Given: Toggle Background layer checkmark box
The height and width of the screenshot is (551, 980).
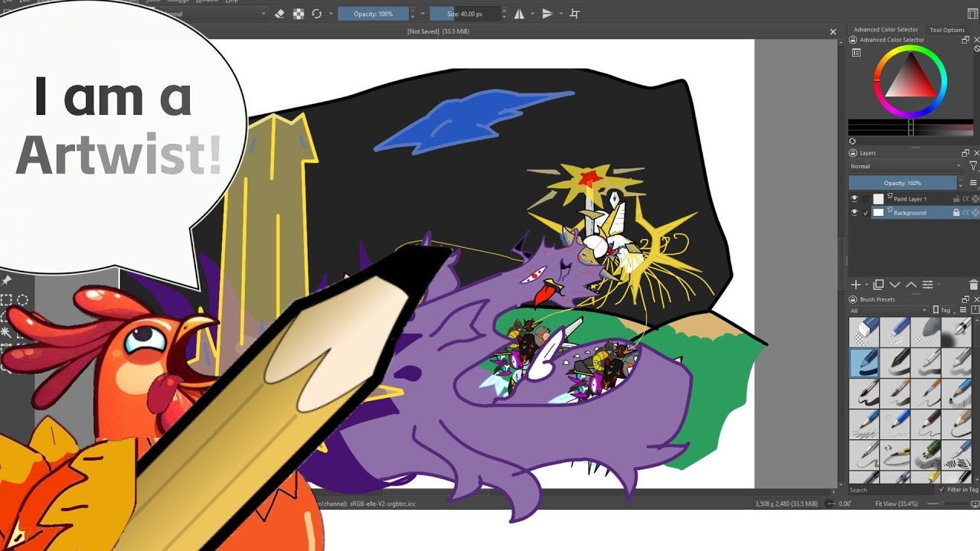Looking at the screenshot, I should tap(866, 213).
